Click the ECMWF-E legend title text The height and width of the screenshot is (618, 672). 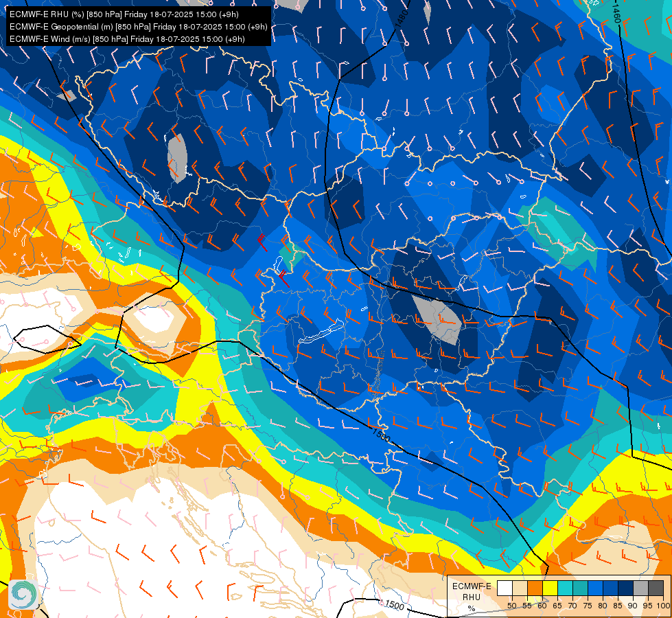tap(472, 586)
